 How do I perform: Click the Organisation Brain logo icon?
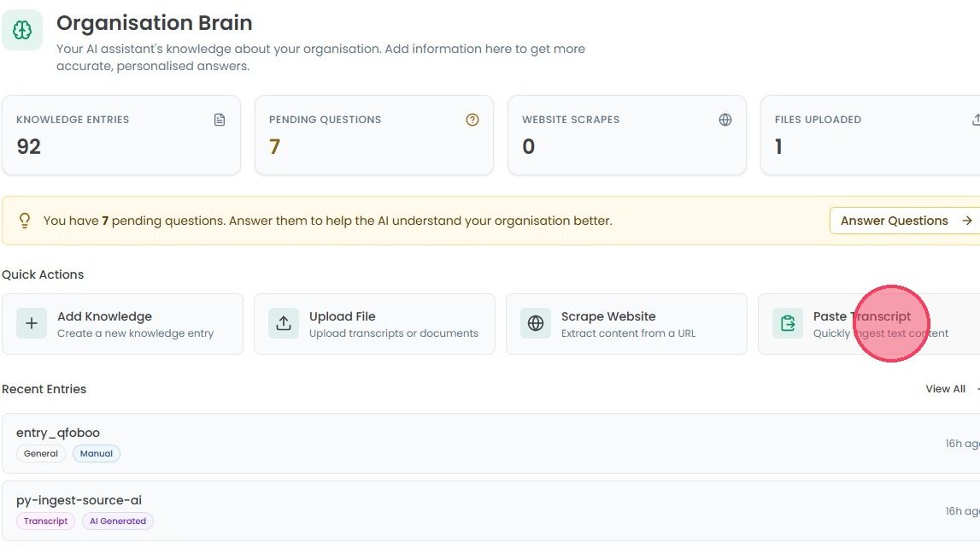pos(22,29)
